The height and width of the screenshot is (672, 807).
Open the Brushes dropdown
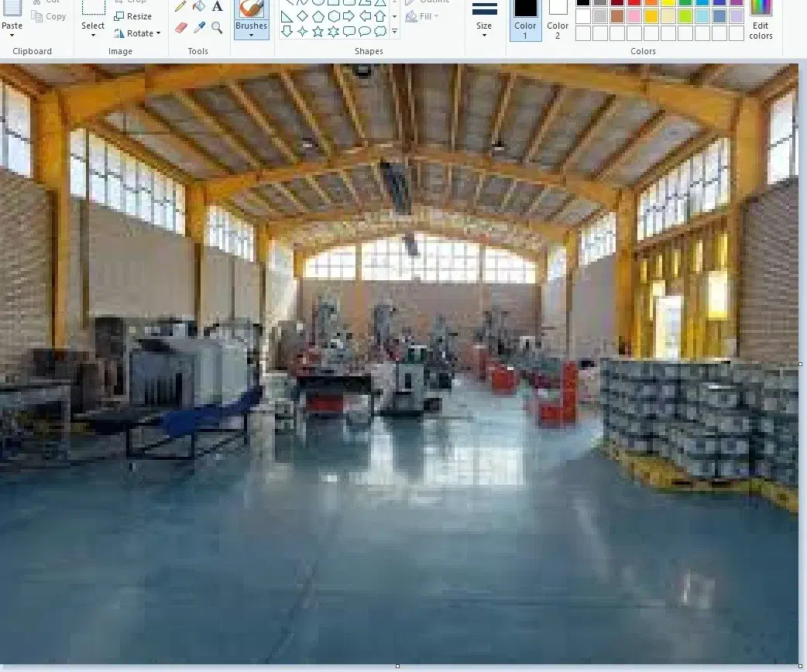251,31
